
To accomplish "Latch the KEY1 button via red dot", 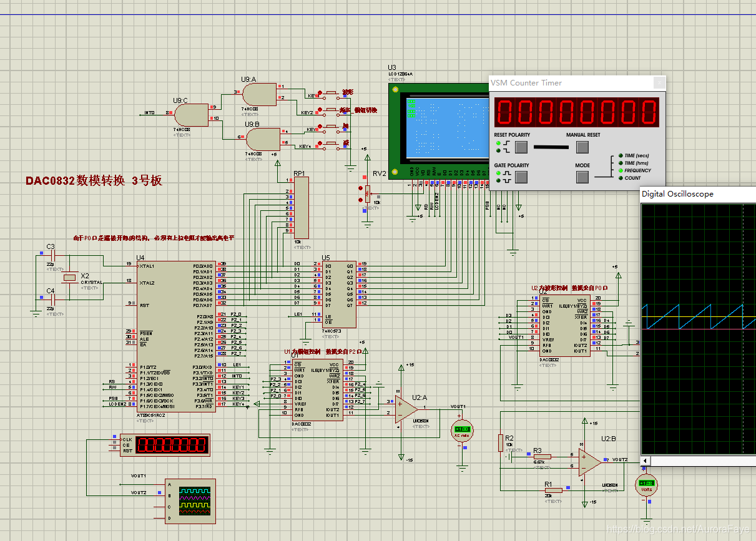I will 320,92.
